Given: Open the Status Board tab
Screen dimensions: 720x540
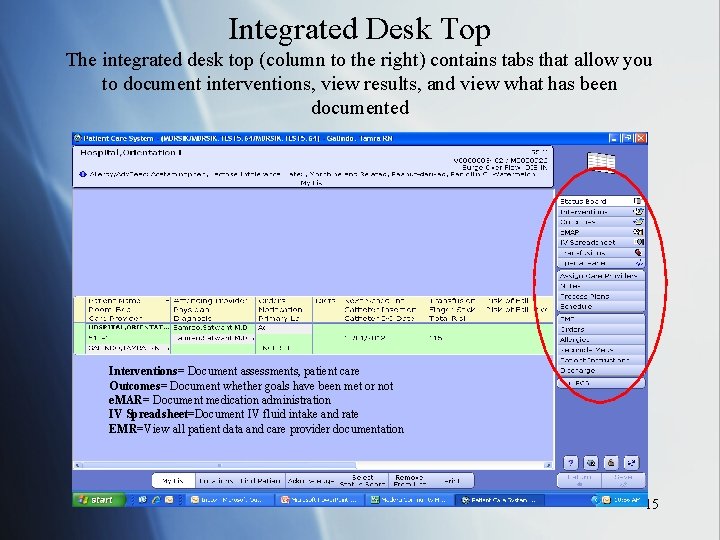Looking at the screenshot, I should click(x=601, y=201).
